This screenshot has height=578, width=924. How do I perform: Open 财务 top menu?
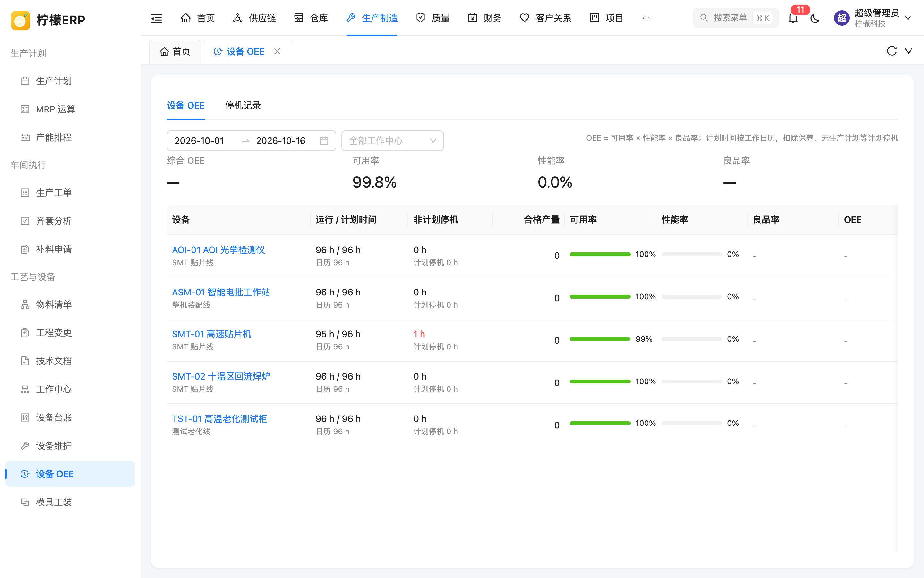tap(484, 18)
